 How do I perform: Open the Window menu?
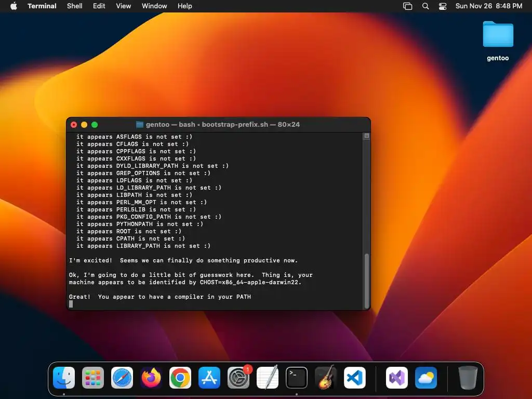[154, 6]
